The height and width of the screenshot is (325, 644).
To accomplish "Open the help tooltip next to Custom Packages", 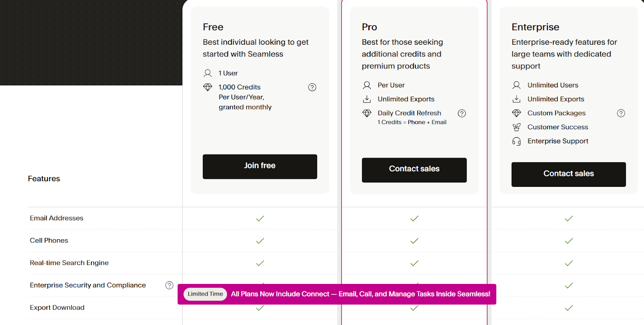I will [x=620, y=113].
